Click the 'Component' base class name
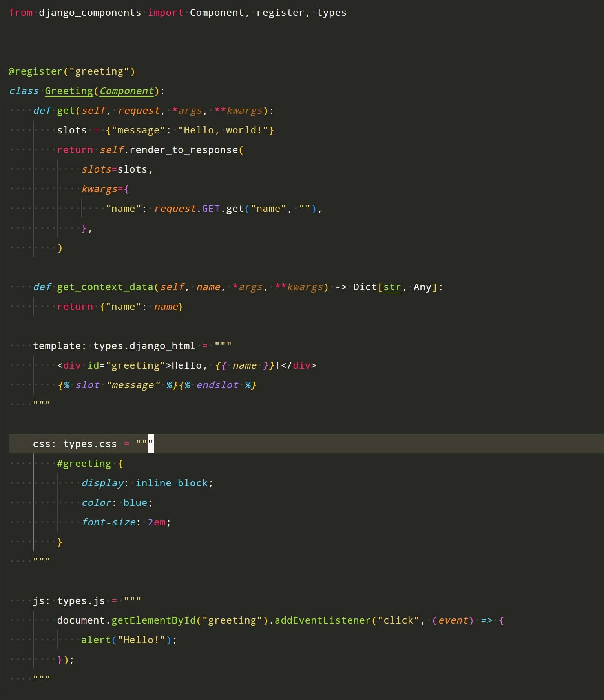Viewport: 604px width, 700px height. coord(127,91)
